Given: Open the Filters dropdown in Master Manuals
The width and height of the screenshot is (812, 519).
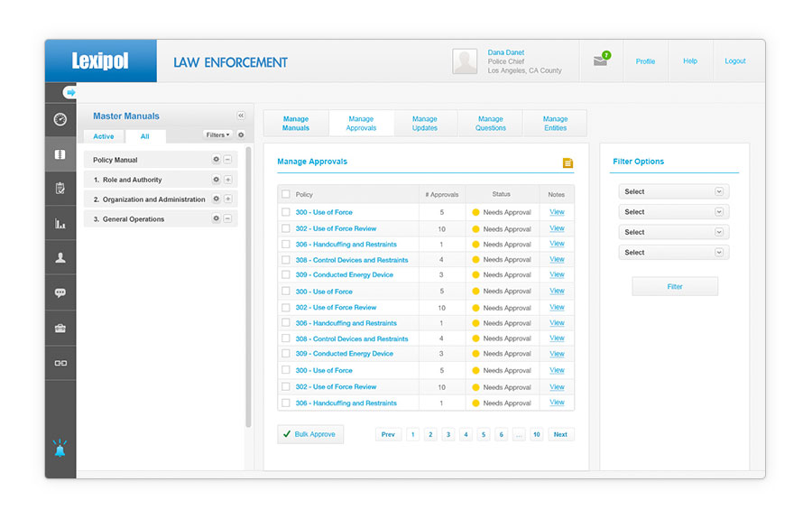Looking at the screenshot, I should coord(217,134).
